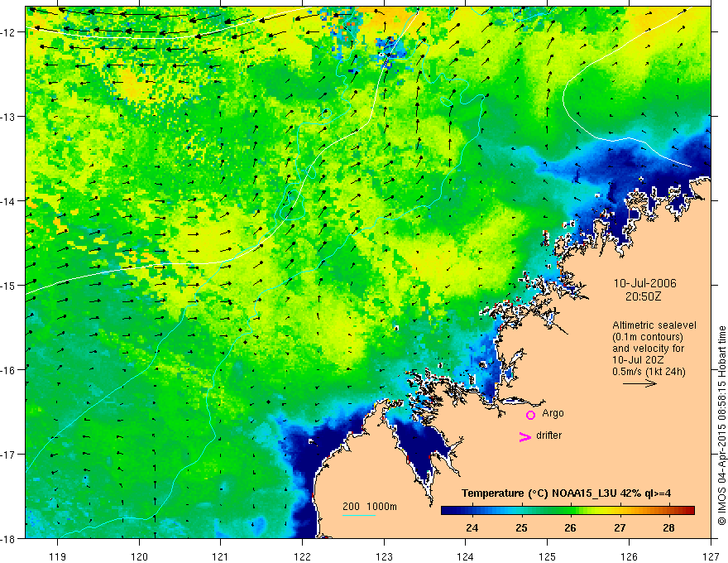Click the latitude axis label '-17'

[x=8, y=455]
